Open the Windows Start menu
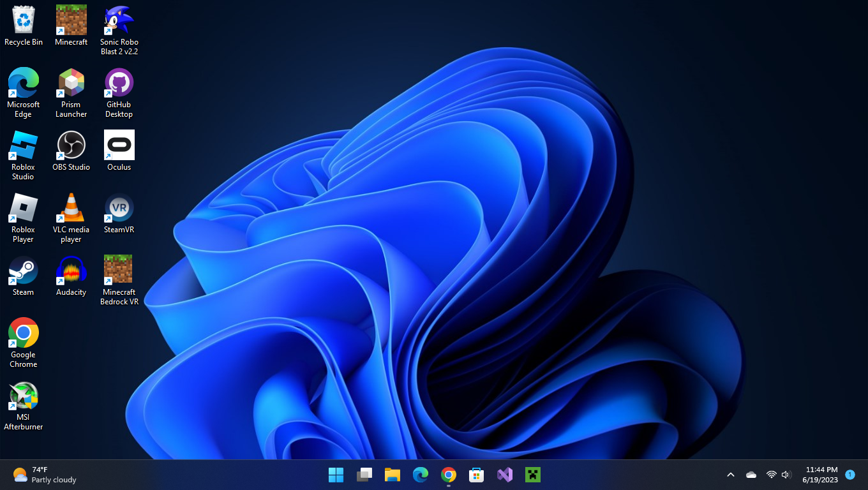The height and width of the screenshot is (490, 868). [336, 475]
